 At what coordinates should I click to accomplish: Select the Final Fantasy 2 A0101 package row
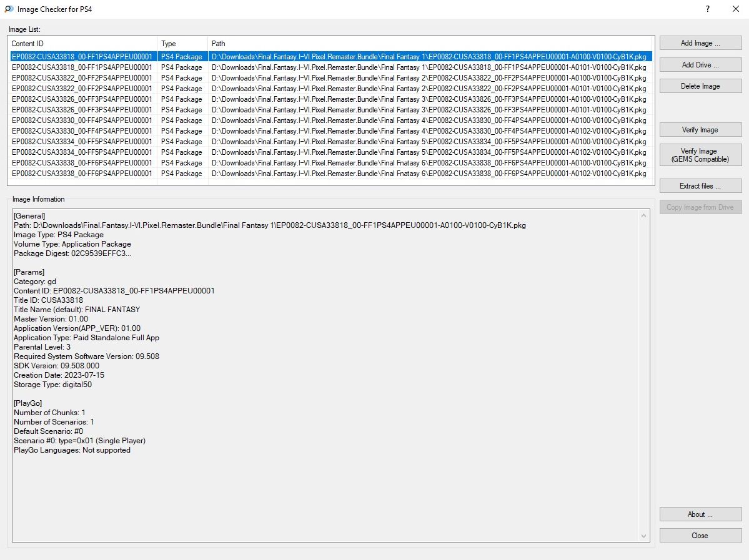coord(331,88)
